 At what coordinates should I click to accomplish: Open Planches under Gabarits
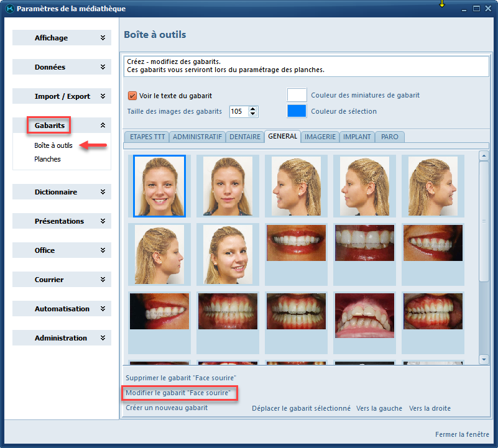tap(47, 159)
